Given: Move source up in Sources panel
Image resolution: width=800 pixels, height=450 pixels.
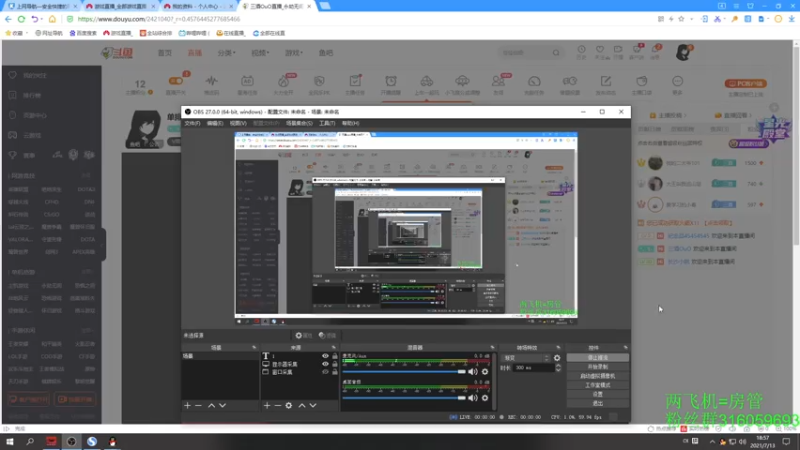Looking at the screenshot, I should point(302,406).
